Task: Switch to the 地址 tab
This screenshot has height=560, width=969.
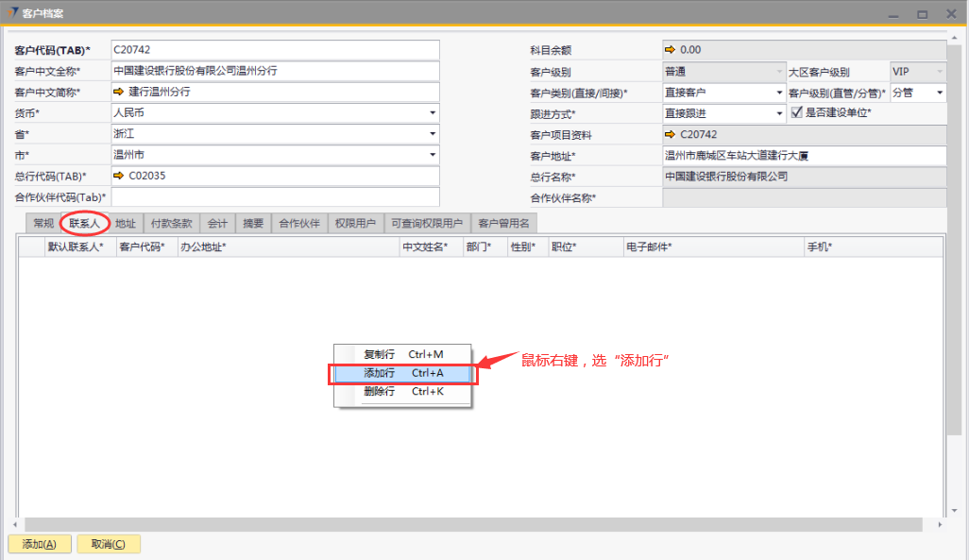Action: [125, 224]
